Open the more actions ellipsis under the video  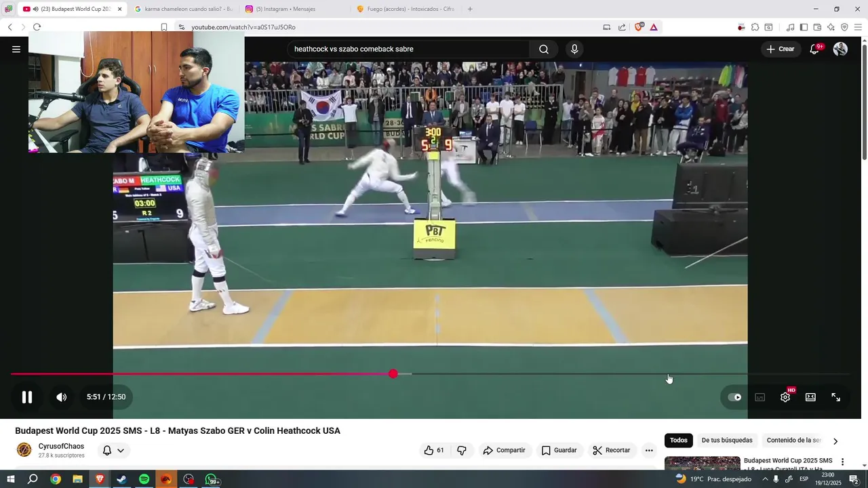click(649, 450)
